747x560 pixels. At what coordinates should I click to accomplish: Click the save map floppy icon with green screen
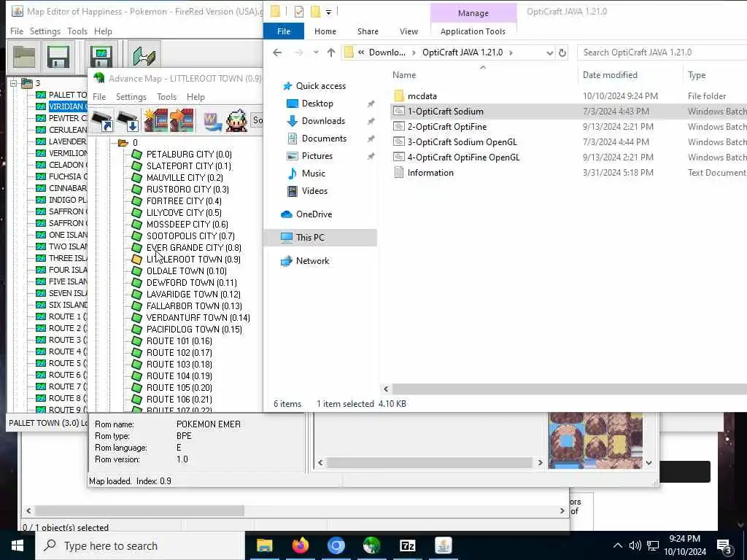coord(101,56)
